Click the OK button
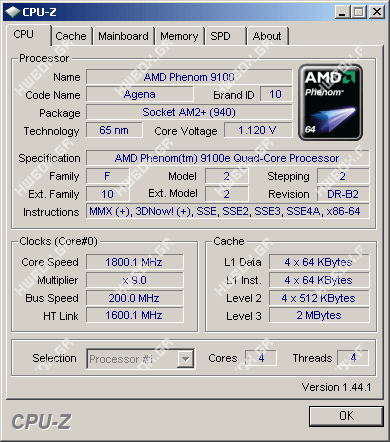Image resolution: width=390 pixels, height=442 pixels. coord(346,416)
